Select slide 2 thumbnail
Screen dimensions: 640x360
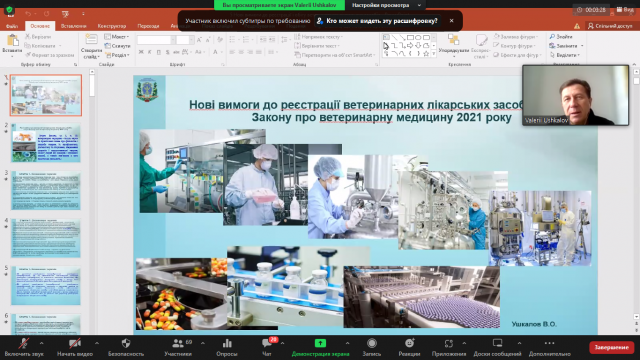[x=46, y=143]
